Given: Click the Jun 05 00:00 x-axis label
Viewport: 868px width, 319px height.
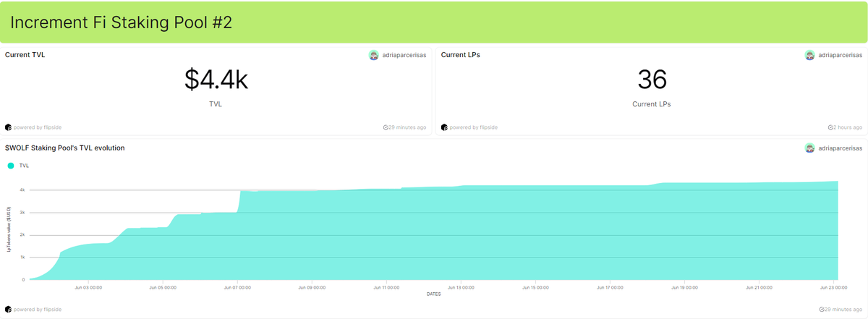Looking at the screenshot, I should point(162,287).
